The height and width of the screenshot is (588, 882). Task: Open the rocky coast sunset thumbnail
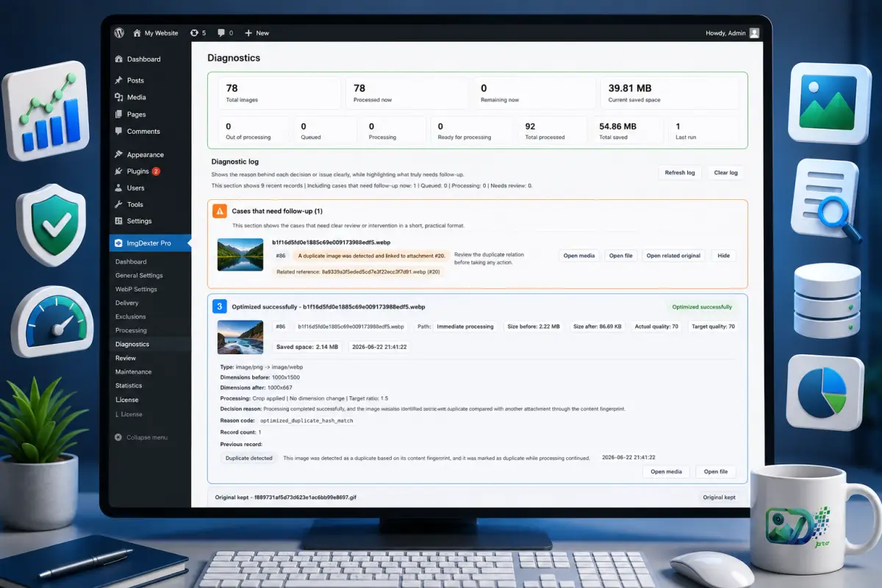(240, 337)
